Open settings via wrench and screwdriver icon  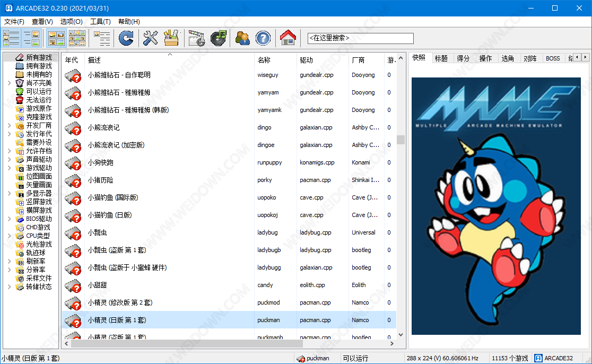(150, 38)
